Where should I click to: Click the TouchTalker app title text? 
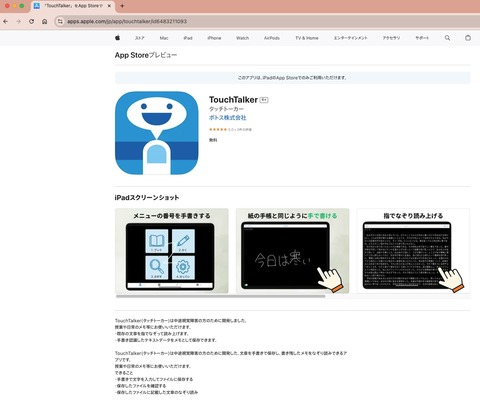233,100
